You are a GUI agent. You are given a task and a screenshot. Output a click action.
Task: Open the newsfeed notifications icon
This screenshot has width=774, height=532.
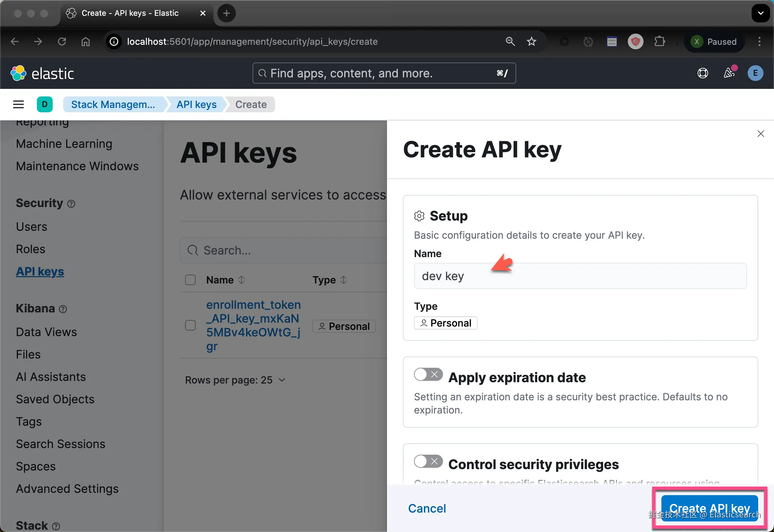[729, 72]
